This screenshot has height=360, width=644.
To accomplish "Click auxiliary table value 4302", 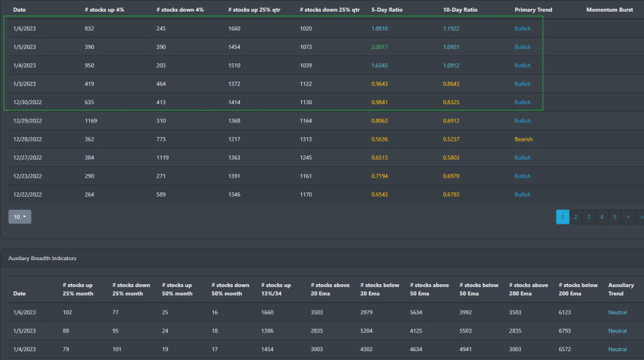I will [x=366, y=349].
